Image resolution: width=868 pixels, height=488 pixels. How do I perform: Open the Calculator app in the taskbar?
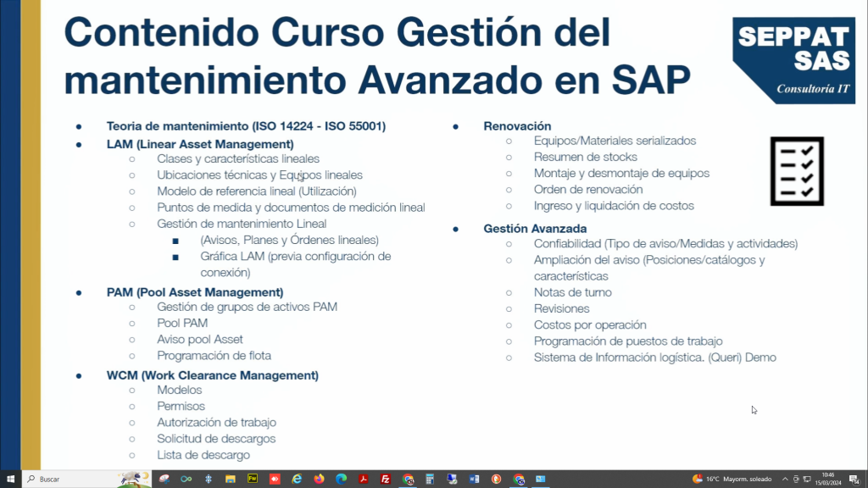(430, 480)
